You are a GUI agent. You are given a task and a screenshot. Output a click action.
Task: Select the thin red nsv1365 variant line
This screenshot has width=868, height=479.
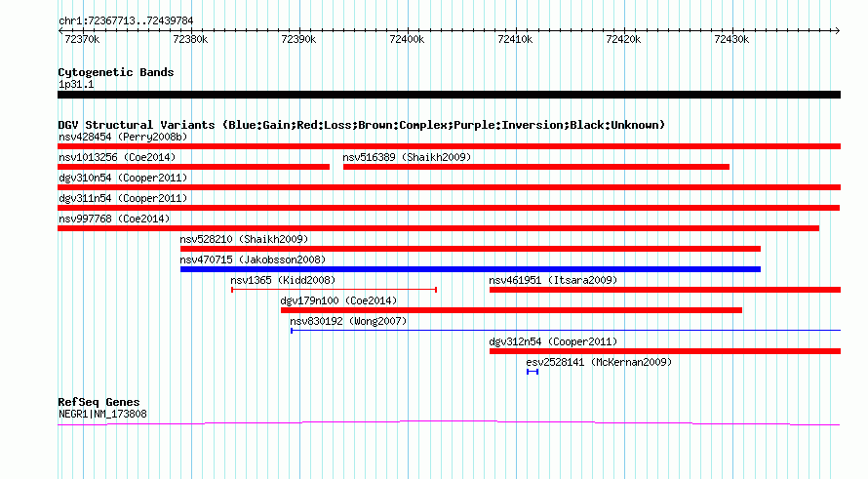(x=335, y=289)
